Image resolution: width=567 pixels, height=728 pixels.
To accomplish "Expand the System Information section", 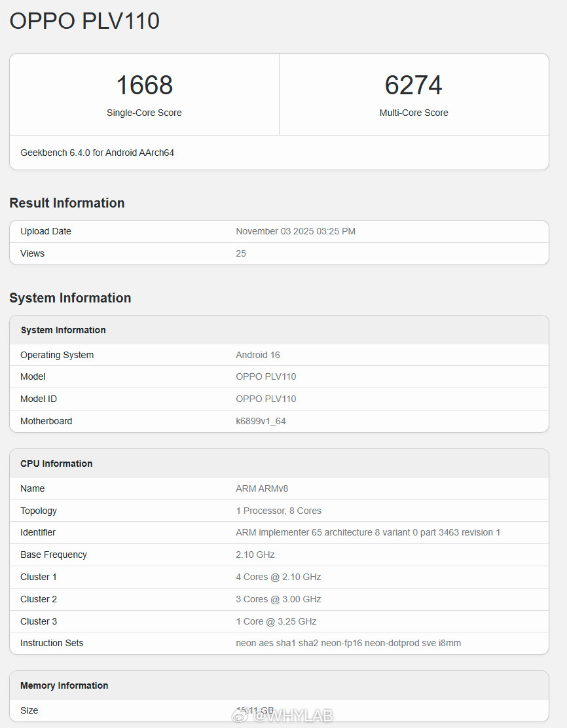I will click(x=70, y=298).
